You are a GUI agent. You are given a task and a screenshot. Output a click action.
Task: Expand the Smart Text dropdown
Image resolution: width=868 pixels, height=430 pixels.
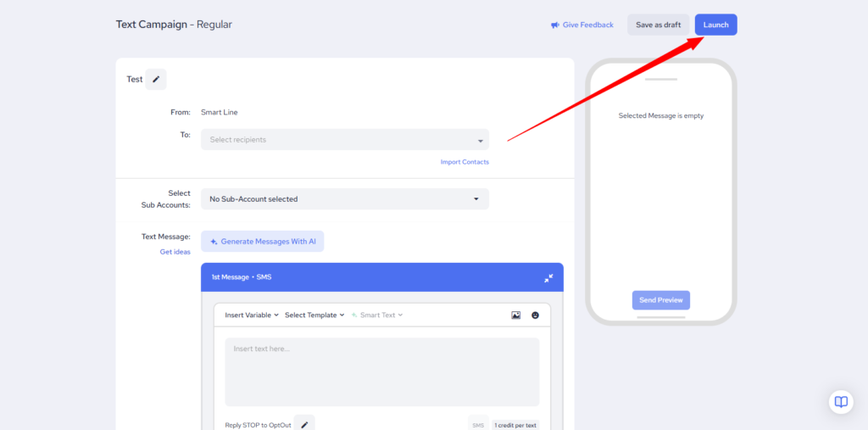(x=378, y=316)
